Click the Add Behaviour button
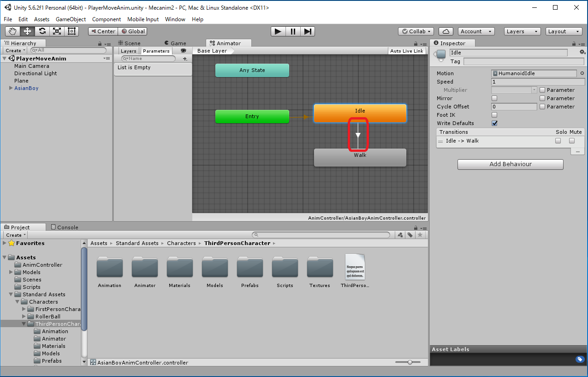This screenshot has width=588, height=377. tap(510, 164)
